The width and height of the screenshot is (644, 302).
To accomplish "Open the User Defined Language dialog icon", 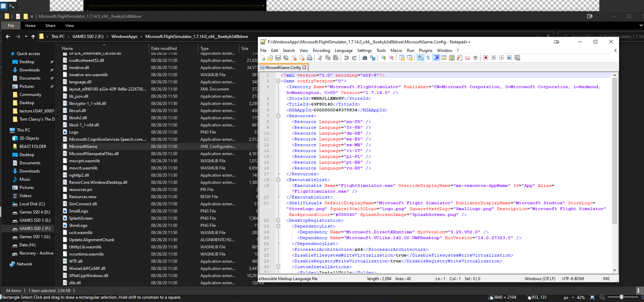I will tap(444, 58).
